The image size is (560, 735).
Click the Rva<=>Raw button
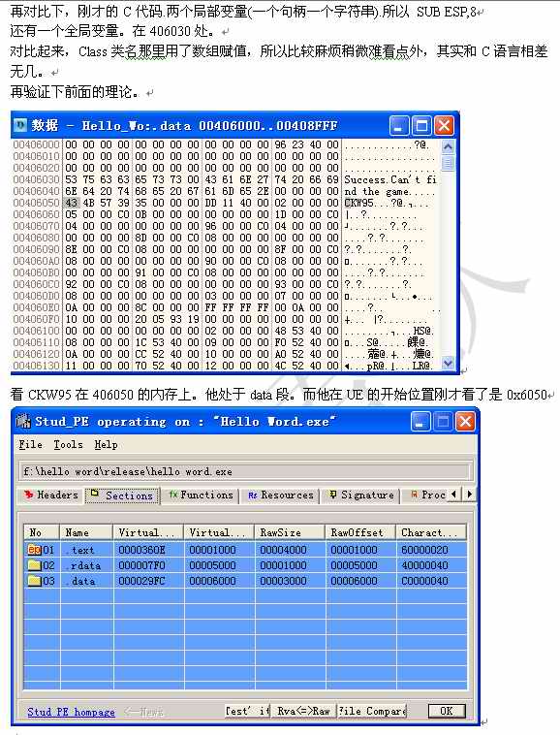(x=303, y=711)
